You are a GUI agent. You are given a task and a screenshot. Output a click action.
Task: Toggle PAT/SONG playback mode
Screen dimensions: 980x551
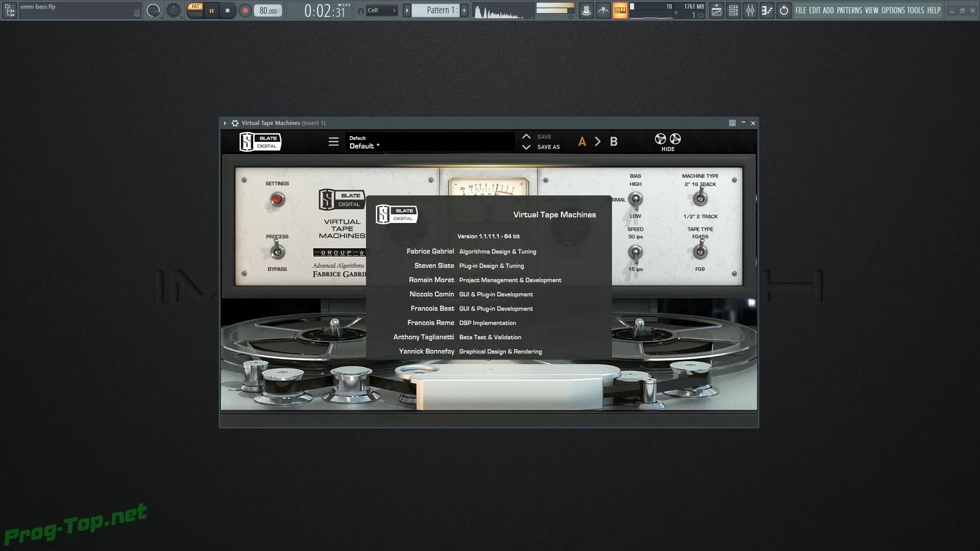coord(195,10)
